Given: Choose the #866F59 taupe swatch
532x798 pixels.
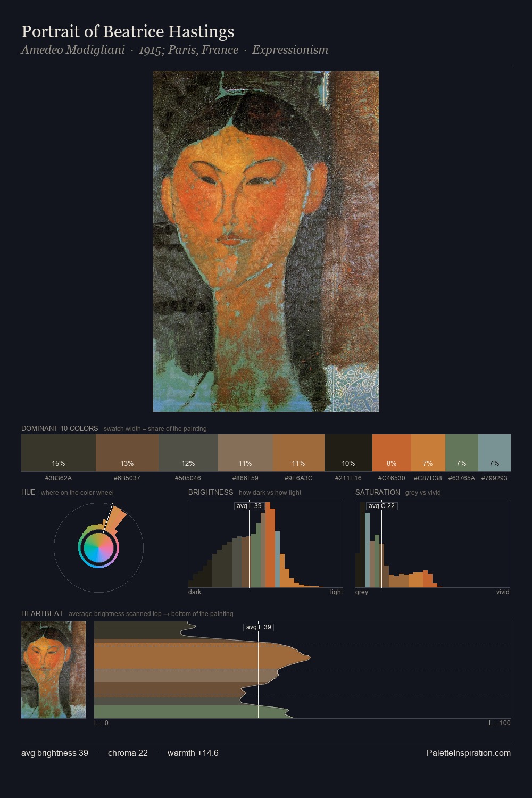Looking at the screenshot, I should (245, 453).
